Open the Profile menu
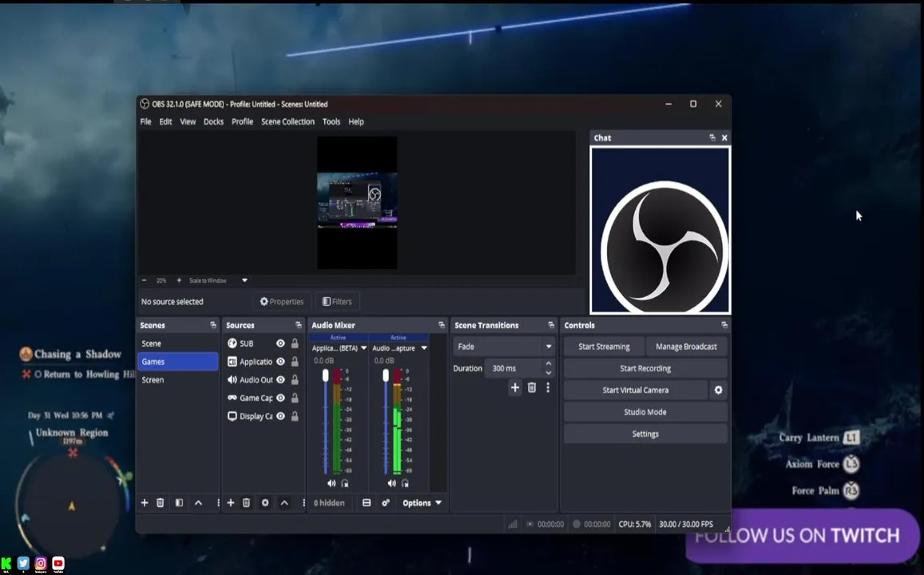 coord(242,121)
